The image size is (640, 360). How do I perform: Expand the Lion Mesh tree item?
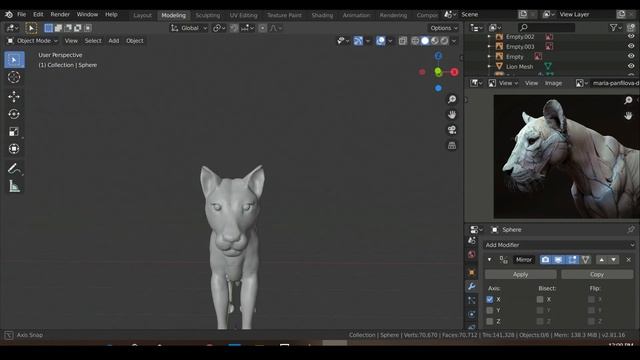(489, 66)
